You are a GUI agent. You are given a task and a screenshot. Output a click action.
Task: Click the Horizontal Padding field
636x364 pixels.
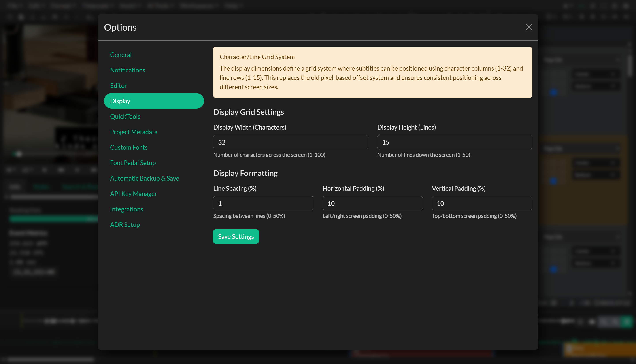coord(372,203)
